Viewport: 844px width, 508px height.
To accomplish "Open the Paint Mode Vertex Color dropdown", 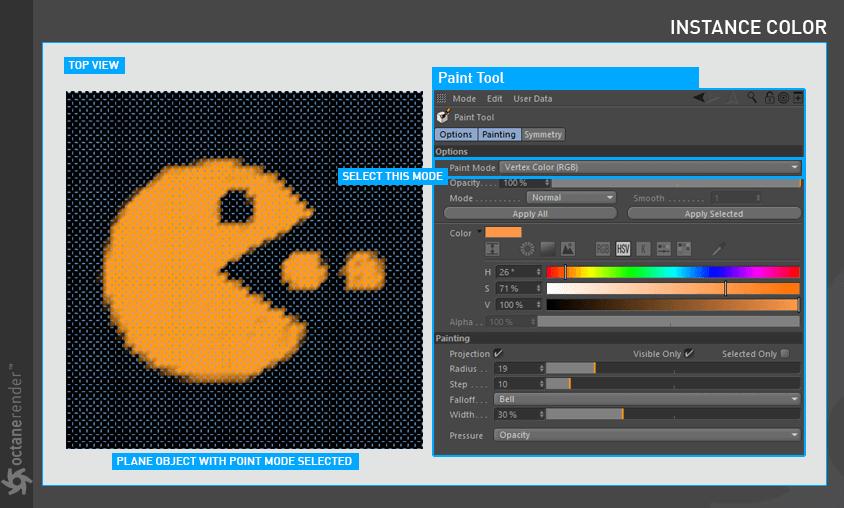I will tap(650, 167).
